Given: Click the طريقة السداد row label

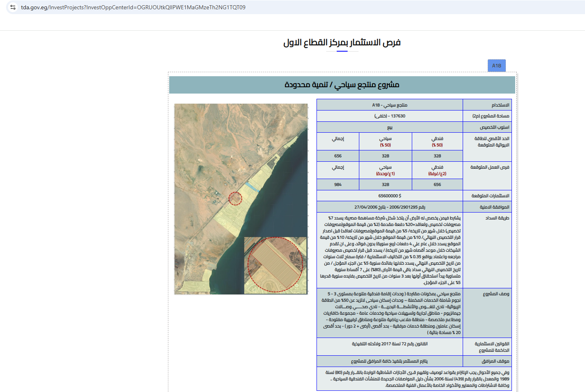Looking at the screenshot, I should point(497,218).
